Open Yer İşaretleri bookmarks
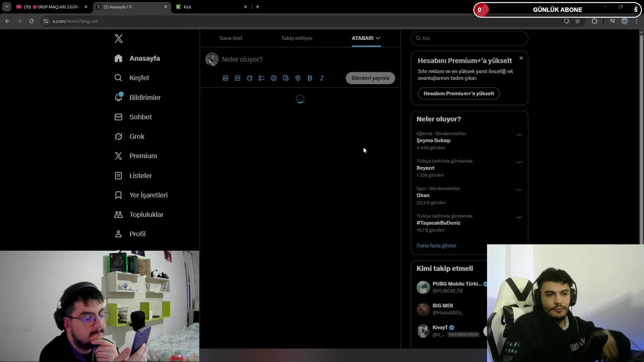Screen dimensions: 644x362 (141, 195)
